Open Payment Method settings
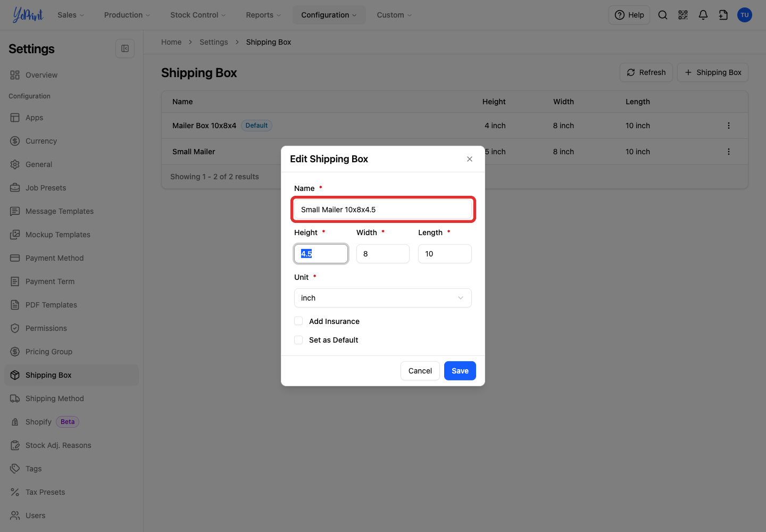 point(72,258)
